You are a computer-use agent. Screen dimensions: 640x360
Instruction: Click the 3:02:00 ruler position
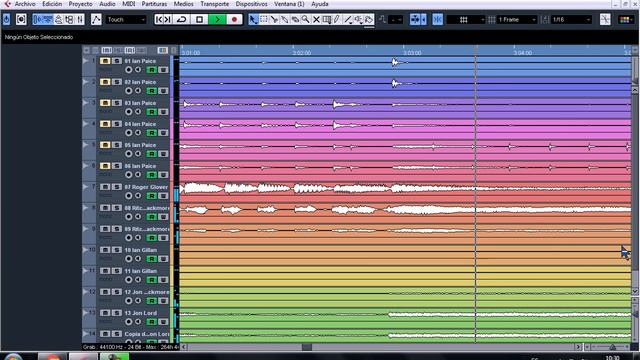(302, 53)
